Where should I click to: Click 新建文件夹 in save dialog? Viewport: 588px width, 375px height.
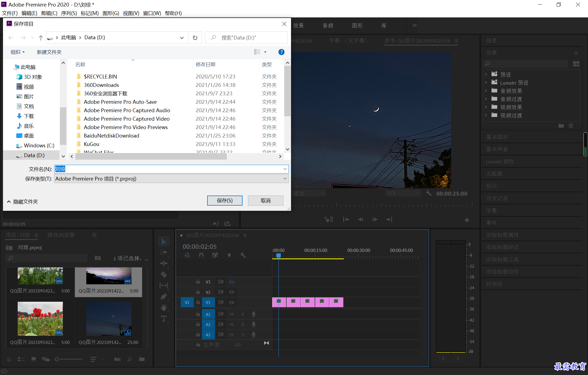(49, 52)
